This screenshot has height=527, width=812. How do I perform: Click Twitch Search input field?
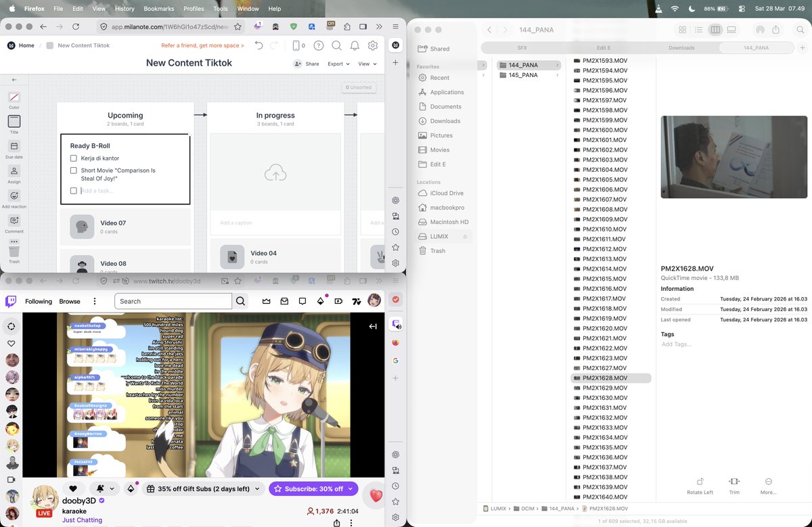173,301
